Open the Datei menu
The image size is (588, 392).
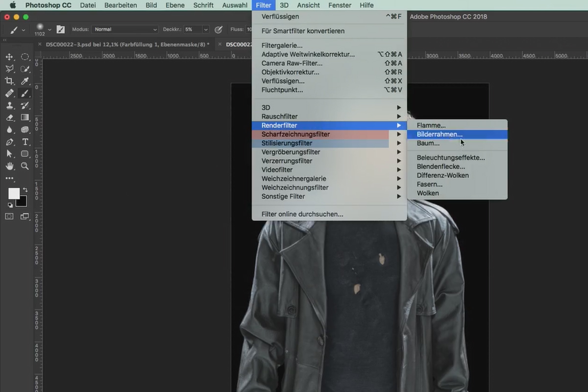click(x=88, y=5)
